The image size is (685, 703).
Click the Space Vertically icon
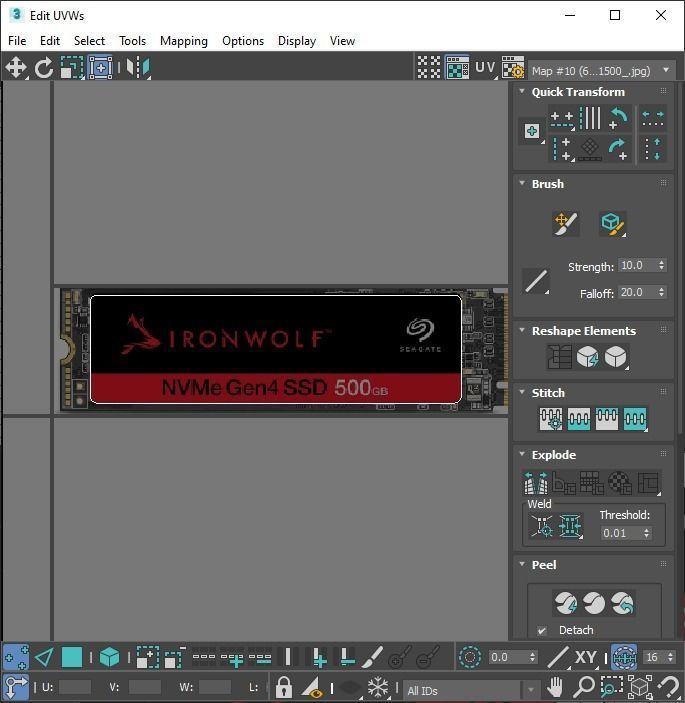coord(653,149)
